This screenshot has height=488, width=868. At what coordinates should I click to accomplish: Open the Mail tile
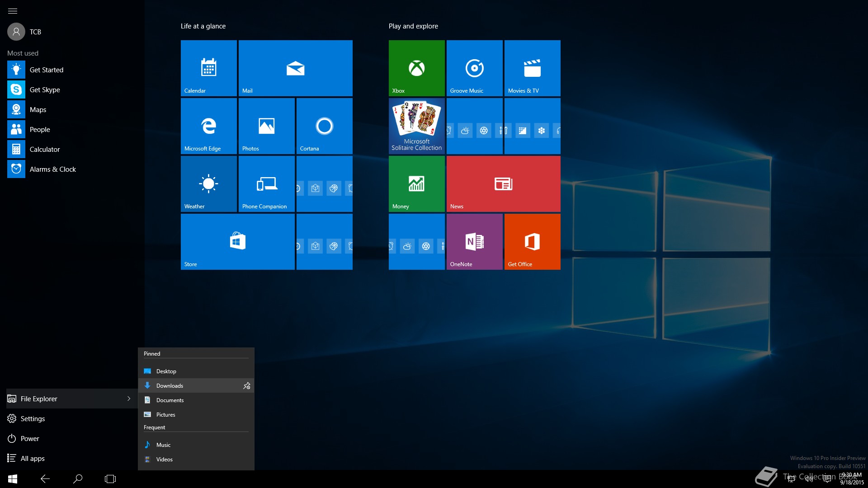[x=296, y=68]
